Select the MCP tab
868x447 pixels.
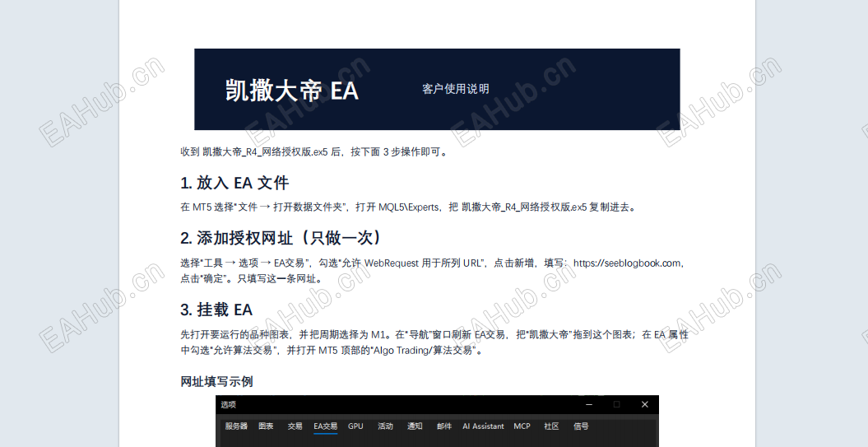click(522, 426)
